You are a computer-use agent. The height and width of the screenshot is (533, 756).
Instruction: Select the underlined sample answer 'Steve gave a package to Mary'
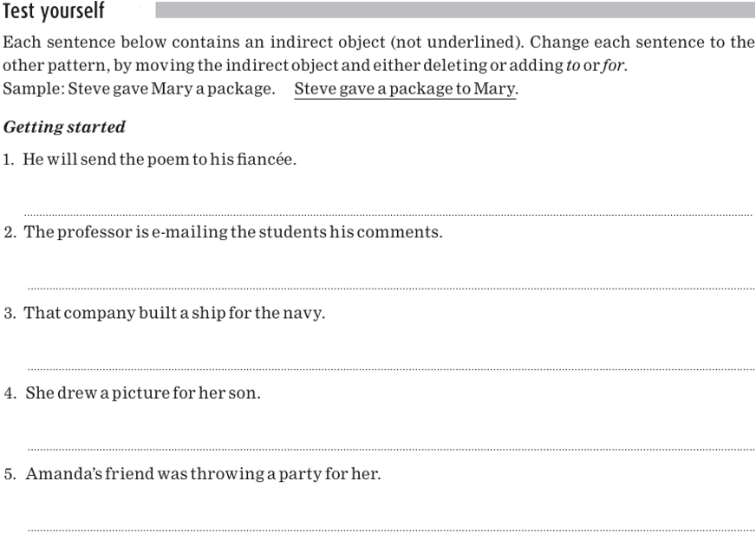coord(405,89)
